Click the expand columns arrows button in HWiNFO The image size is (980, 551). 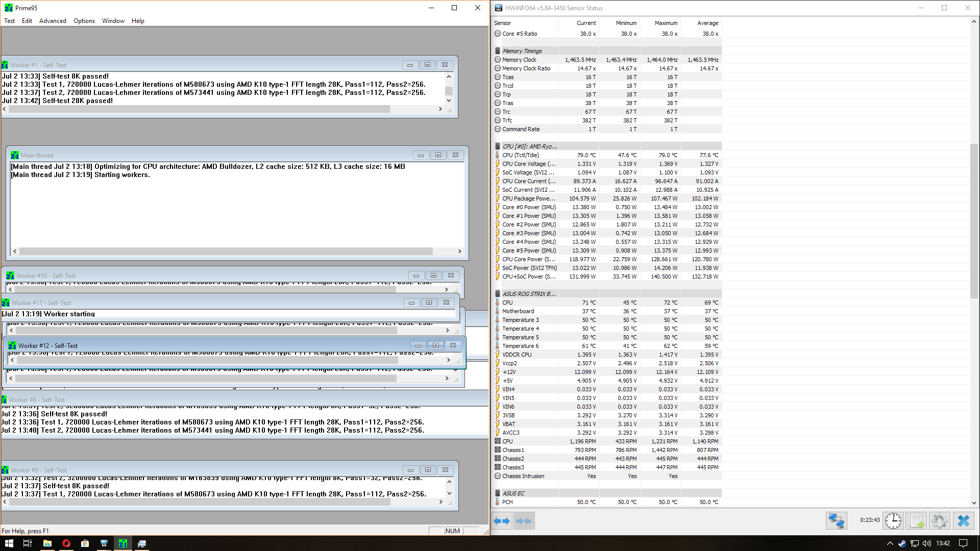click(x=502, y=521)
